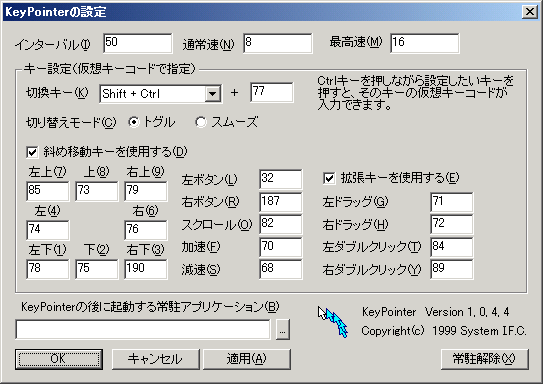
Task: Click the Ctrlキーを押しながら instruction text
Action: coord(416,92)
